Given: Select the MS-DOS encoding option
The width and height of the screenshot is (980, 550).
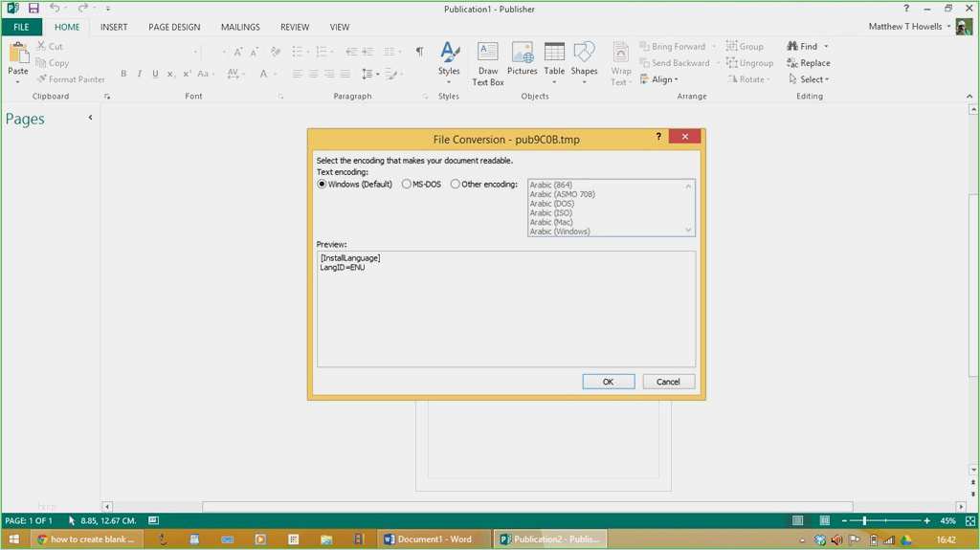Looking at the screenshot, I should (407, 185).
